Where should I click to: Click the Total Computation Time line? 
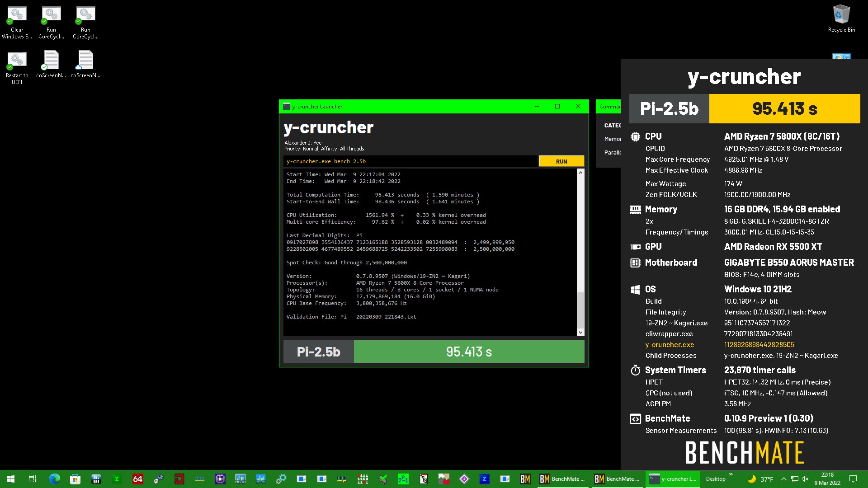pos(383,195)
